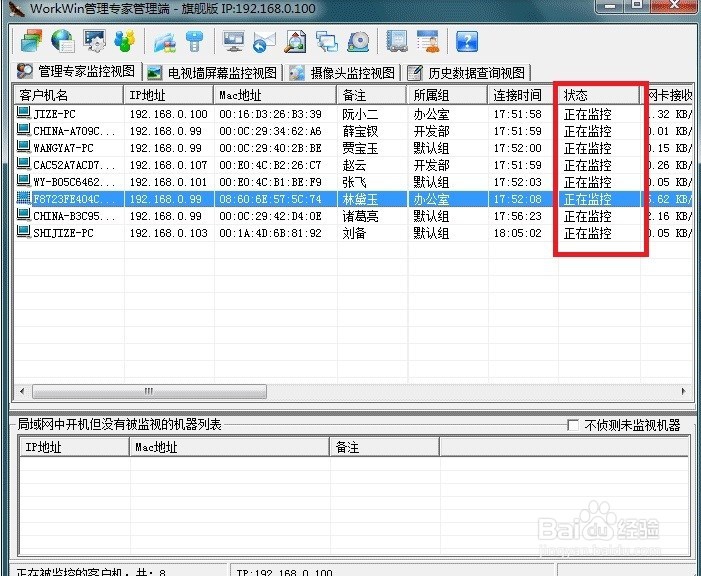
Task: Click the 薛宝钗 remark cell
Action: point(360,131)
